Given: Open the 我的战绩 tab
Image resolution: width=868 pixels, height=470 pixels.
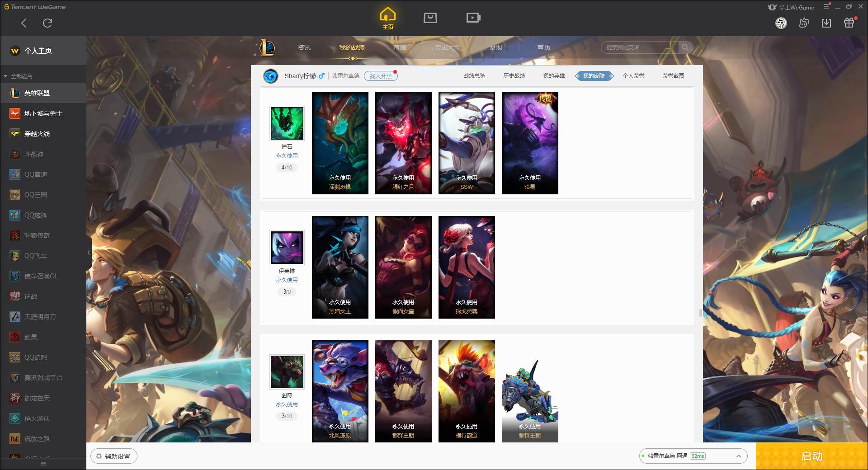Looking at the screenshot, I should [x=352, y=47].
